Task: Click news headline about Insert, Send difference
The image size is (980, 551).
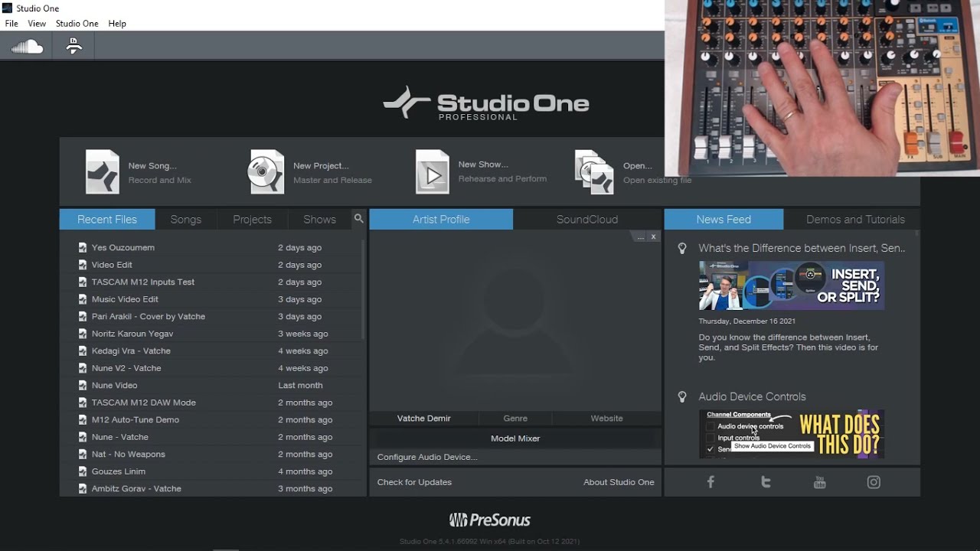Action: [x=802, y=248]
